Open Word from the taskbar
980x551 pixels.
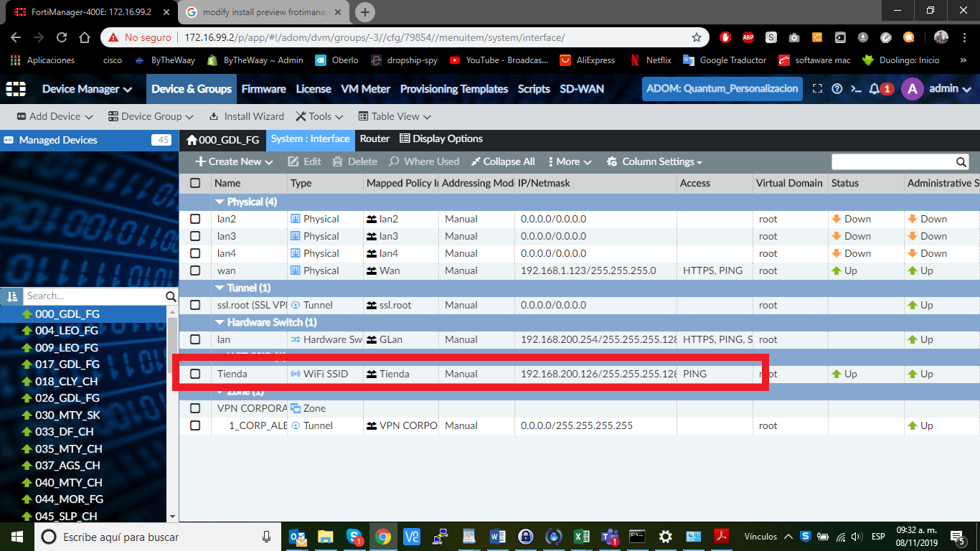click(x=498, y=537)
